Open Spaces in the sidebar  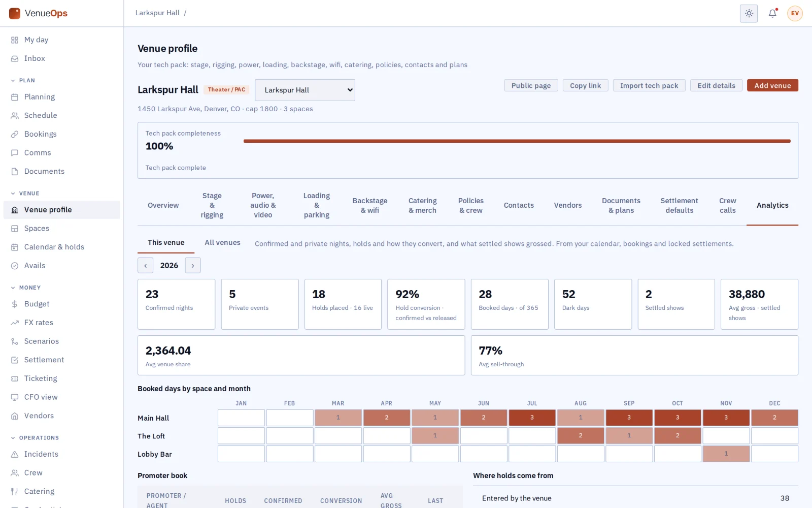[62, 228]
